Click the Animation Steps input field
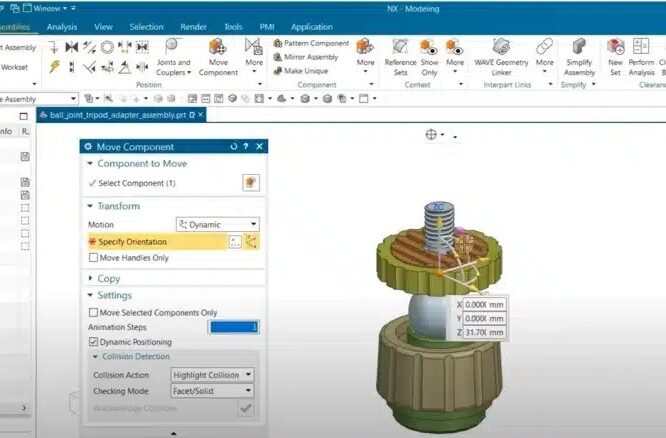Image resolution: width=666 pixels, height=438 pixels. pos(233,327)
